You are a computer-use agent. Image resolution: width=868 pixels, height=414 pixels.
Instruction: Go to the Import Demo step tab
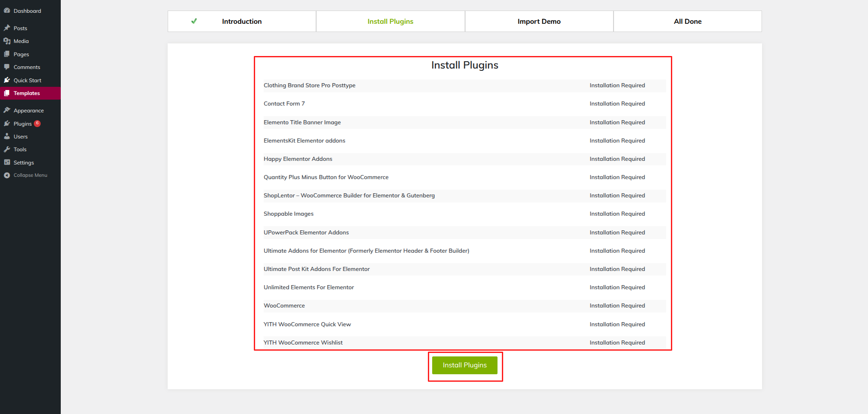(539, 21)
